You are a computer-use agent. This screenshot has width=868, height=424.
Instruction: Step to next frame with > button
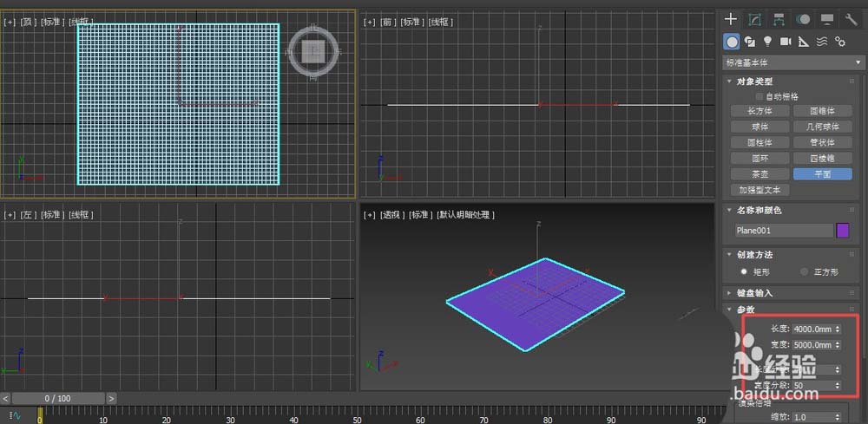pos(111,398)
